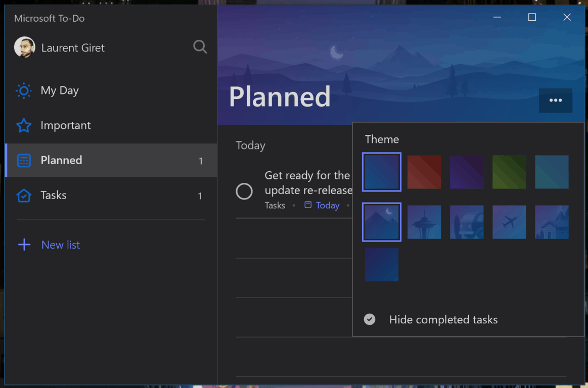Image resolution: width=588 pixels, height=388 pixels.
Task: Choose the airplane theme picture
Action: [509, 222]
